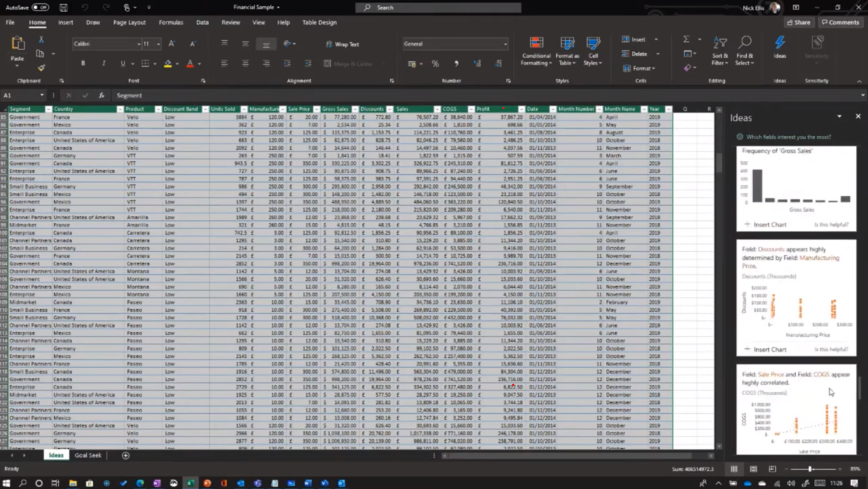
Task: Toggle Wrap Text for selected cells
Action: (x=343, y=44)
